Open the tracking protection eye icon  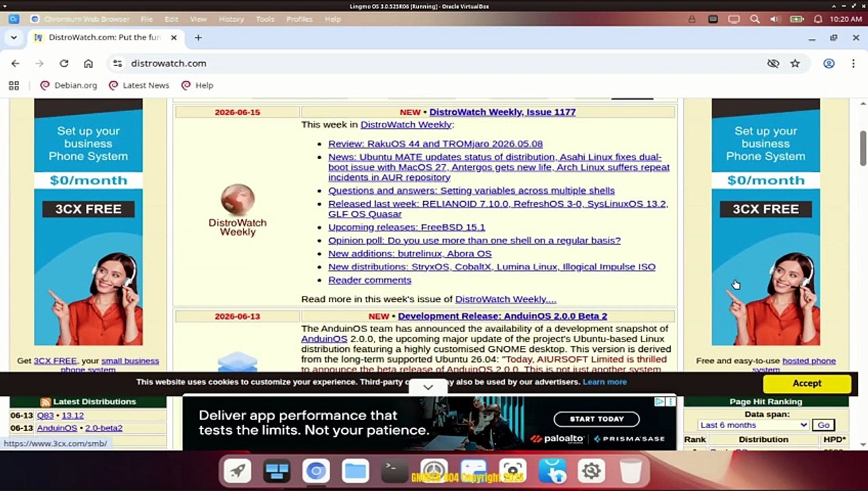(773, 63)
